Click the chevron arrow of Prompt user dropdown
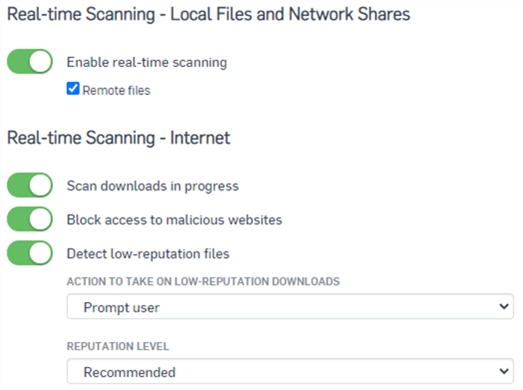This screenshot has height=390, width=523. 504,306
